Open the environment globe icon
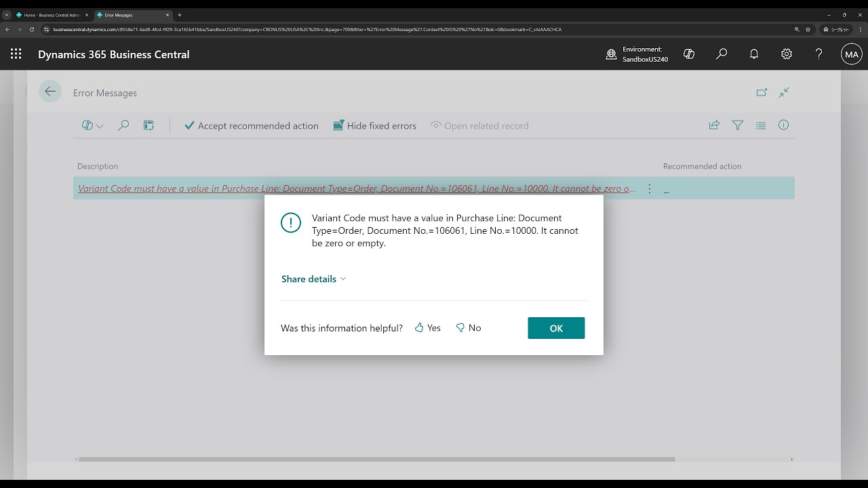 (611, 54)
